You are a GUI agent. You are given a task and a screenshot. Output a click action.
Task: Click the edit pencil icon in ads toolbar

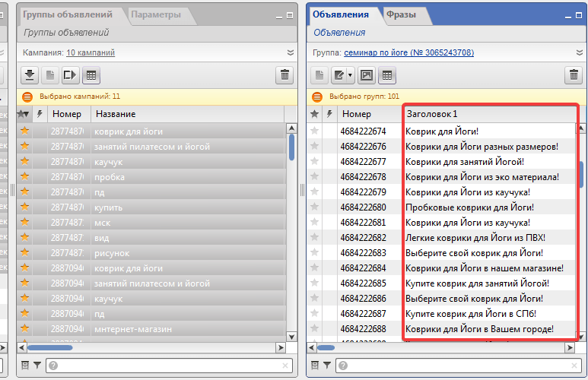pos(339,74)
